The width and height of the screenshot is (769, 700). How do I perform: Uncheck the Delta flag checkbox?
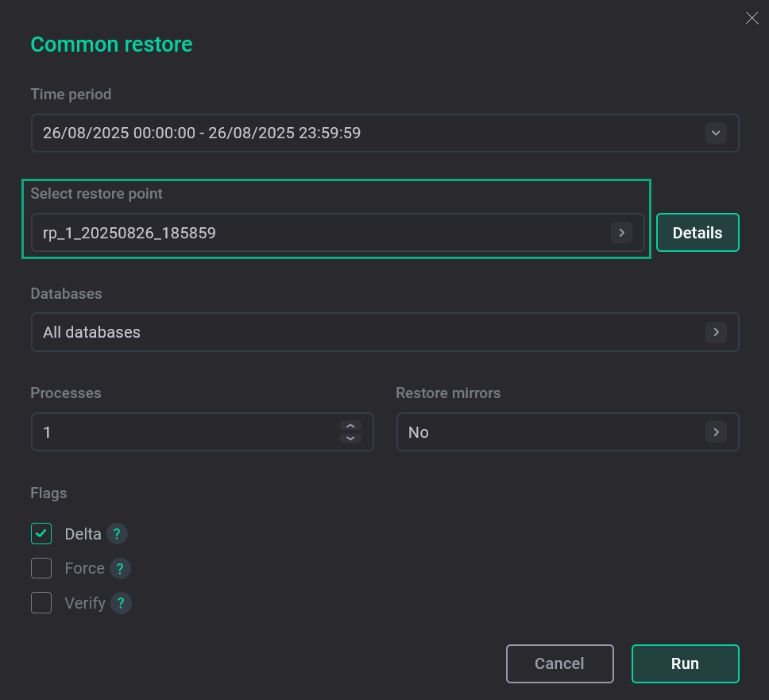click(41, 534)
